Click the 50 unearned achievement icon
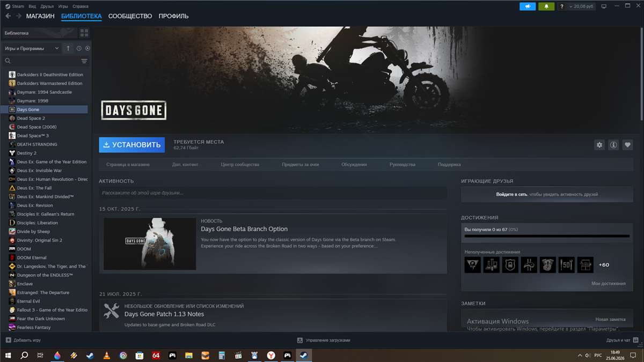Screen dimensions: 644x362 [x=567, y=264]
